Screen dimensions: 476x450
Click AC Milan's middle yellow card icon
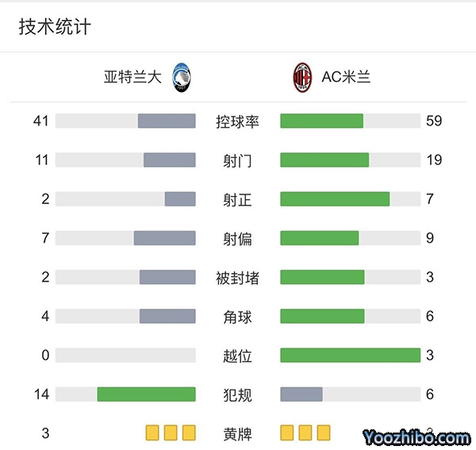pyautogui.click(x=305, y=433)
